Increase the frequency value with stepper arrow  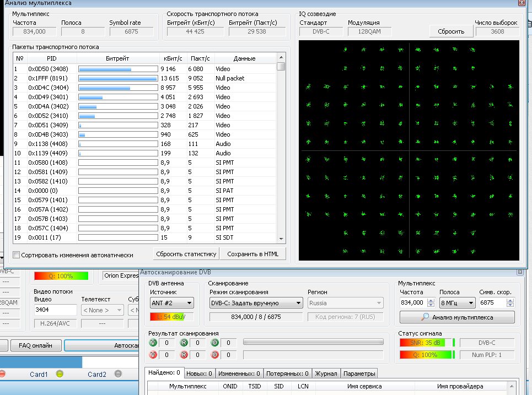pyautogui.click(x=430, y=301)
